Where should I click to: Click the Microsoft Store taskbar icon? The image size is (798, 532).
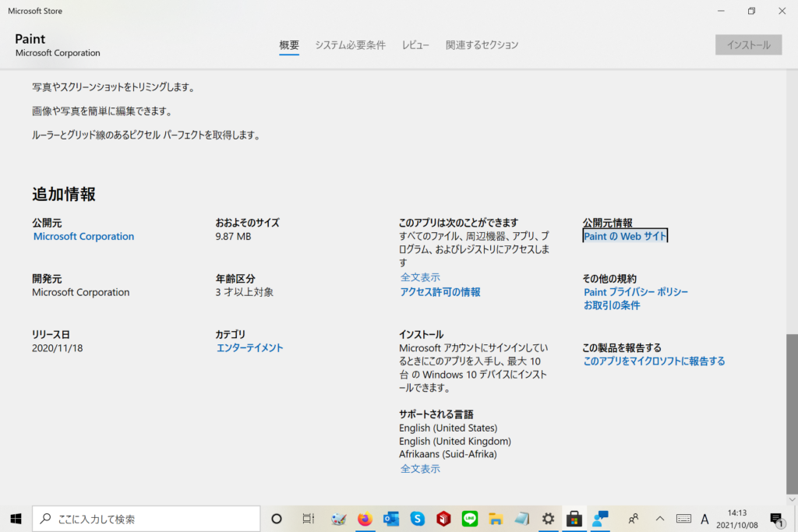pos(574,519)
